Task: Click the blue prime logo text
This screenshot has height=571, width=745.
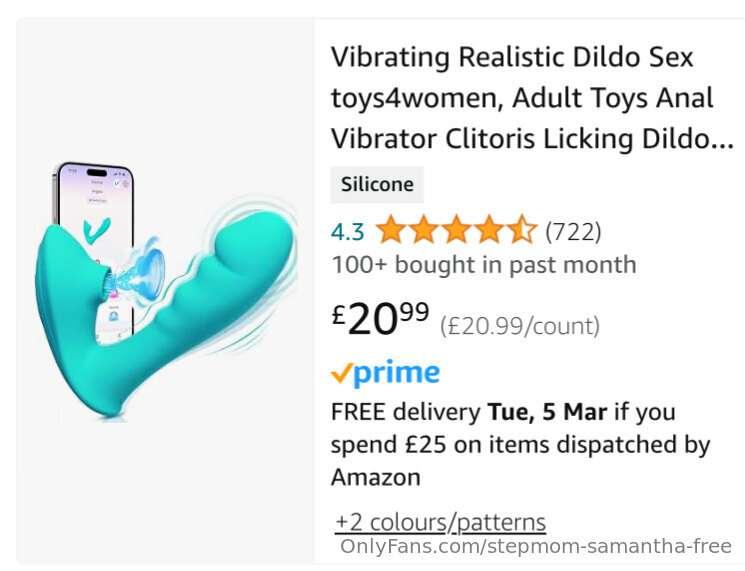Action: coord(397,374)
